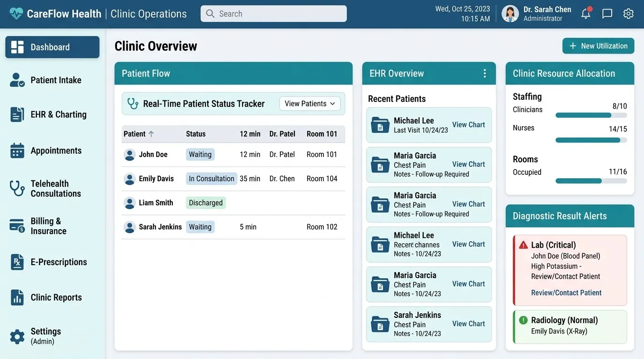Click the Patient Intake person icon

[x=17, y=80]
